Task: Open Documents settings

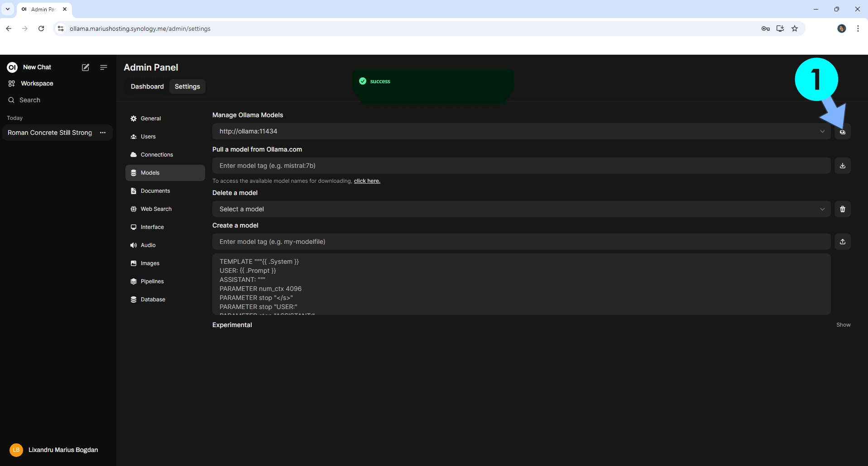Action: 165,191
